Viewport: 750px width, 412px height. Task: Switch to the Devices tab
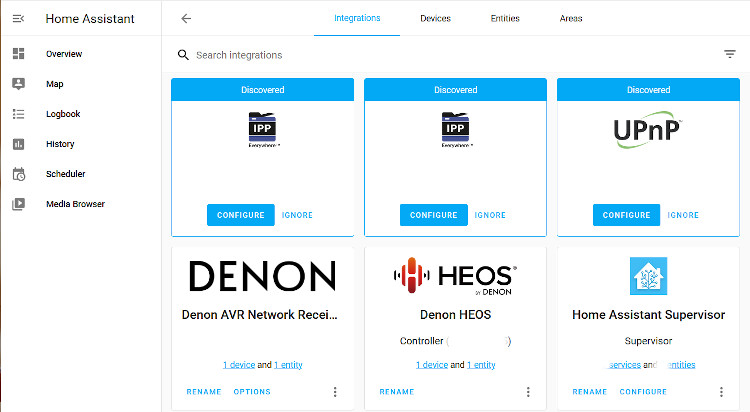[435, 18]
